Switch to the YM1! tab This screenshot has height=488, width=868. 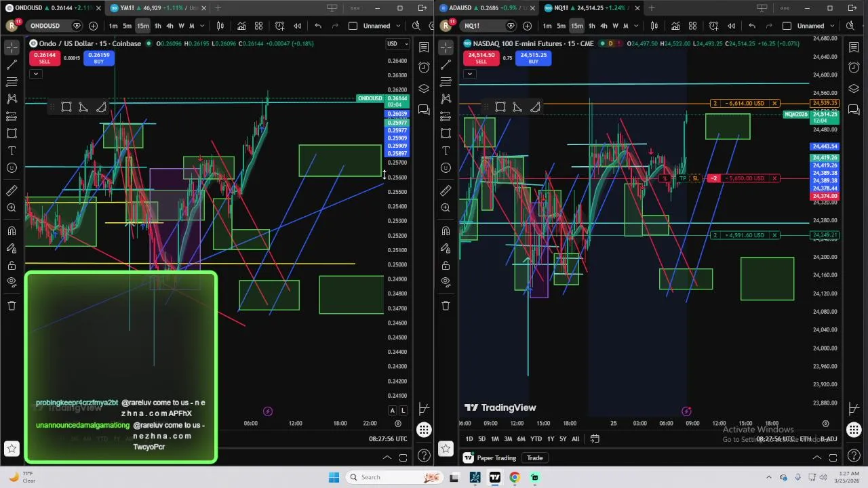pyautogui.click(x=157, y=8)
